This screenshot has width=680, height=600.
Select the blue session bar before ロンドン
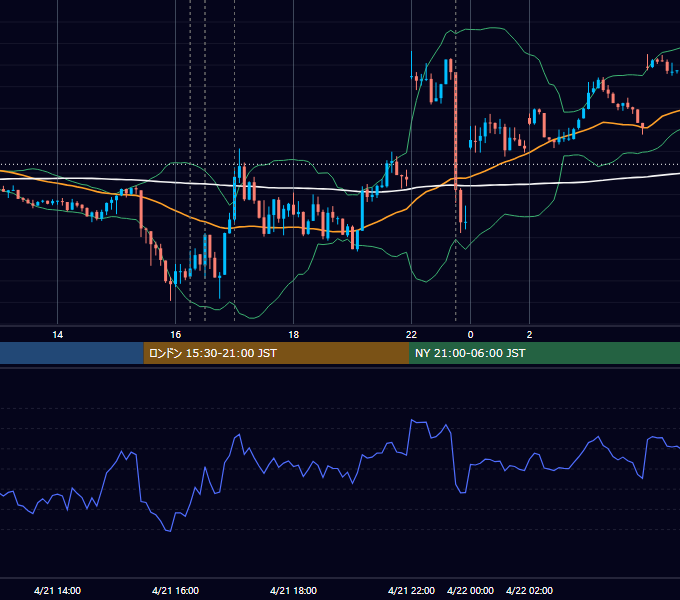[72, 353]
